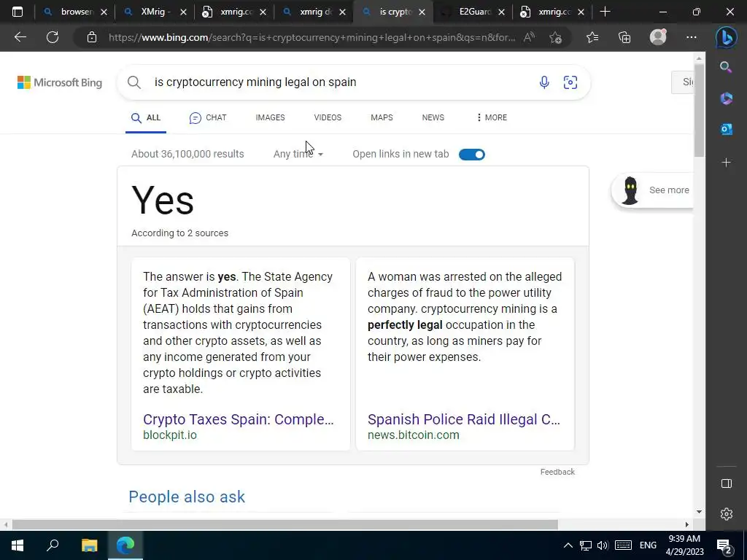
Task: Click the Microsoft Bing logo
Action: (x=60, y=82)
